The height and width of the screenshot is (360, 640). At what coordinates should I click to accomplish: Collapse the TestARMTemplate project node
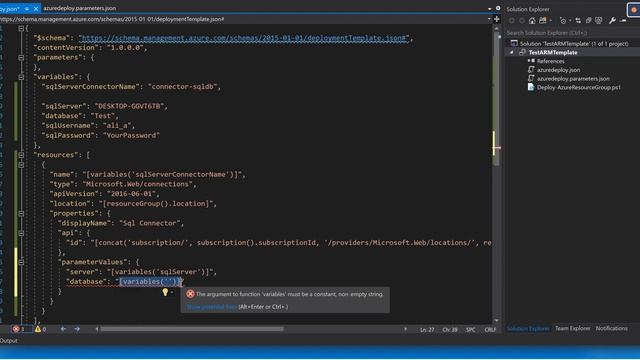[511, 52]
